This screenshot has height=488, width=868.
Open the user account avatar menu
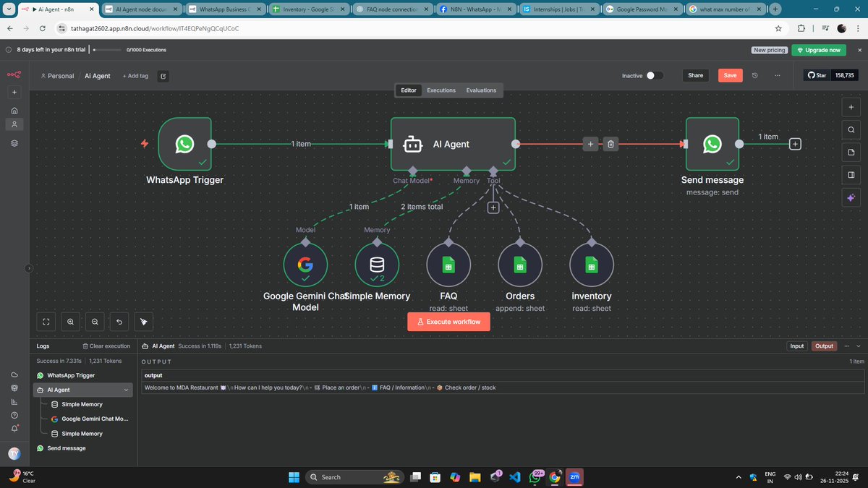(14, 453)
